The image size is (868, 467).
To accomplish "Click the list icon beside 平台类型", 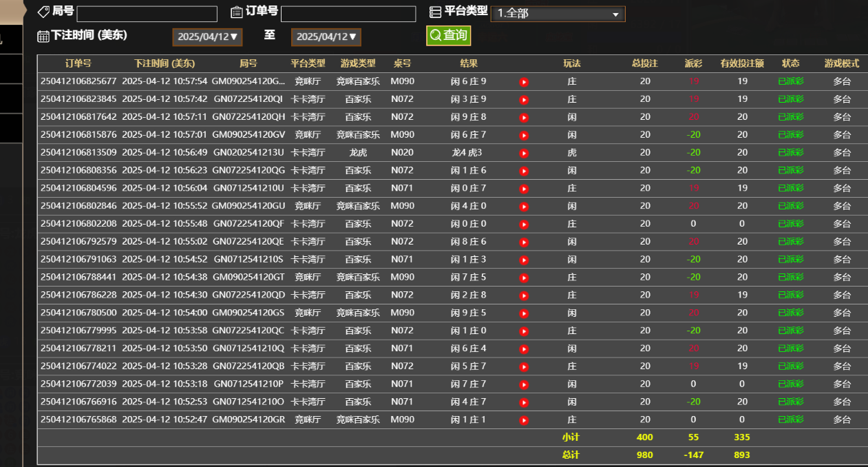I will pos(434,11).
